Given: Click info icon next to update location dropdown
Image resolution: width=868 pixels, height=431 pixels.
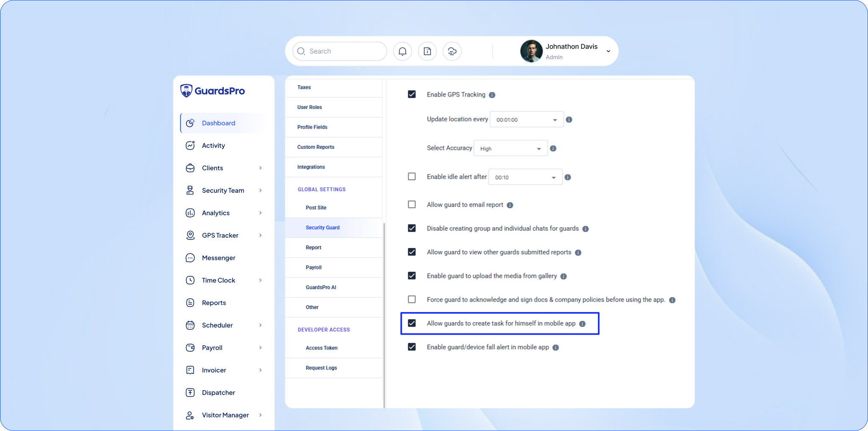Looking at the screenshot, I should coord(569,120).
